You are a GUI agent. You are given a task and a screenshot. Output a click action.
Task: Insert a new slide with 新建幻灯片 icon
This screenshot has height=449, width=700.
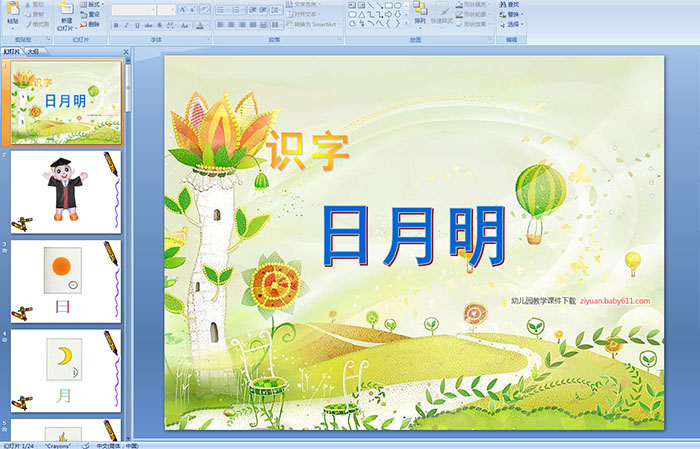tap(67, 9)
